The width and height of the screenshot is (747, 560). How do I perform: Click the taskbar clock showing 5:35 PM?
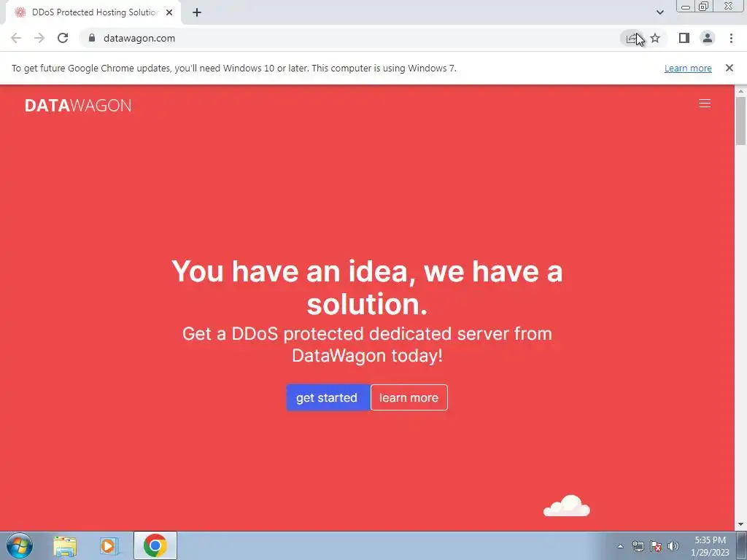[x=710, y=546]
